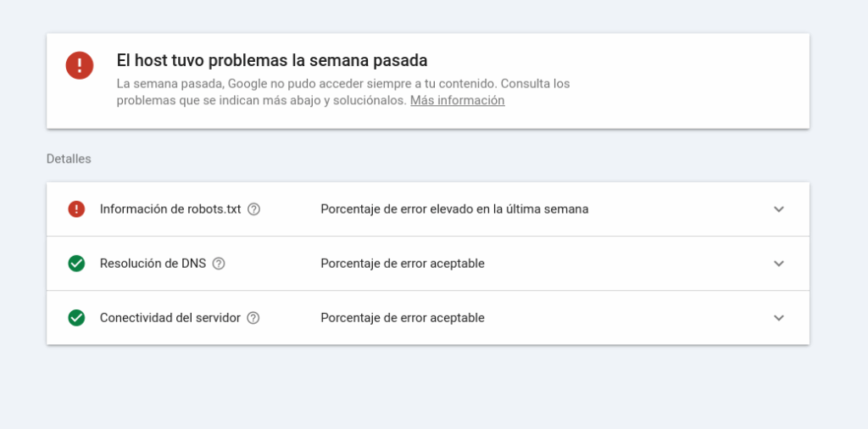Expand the Resolución de DNS row chevron

(x=779, y=264)
